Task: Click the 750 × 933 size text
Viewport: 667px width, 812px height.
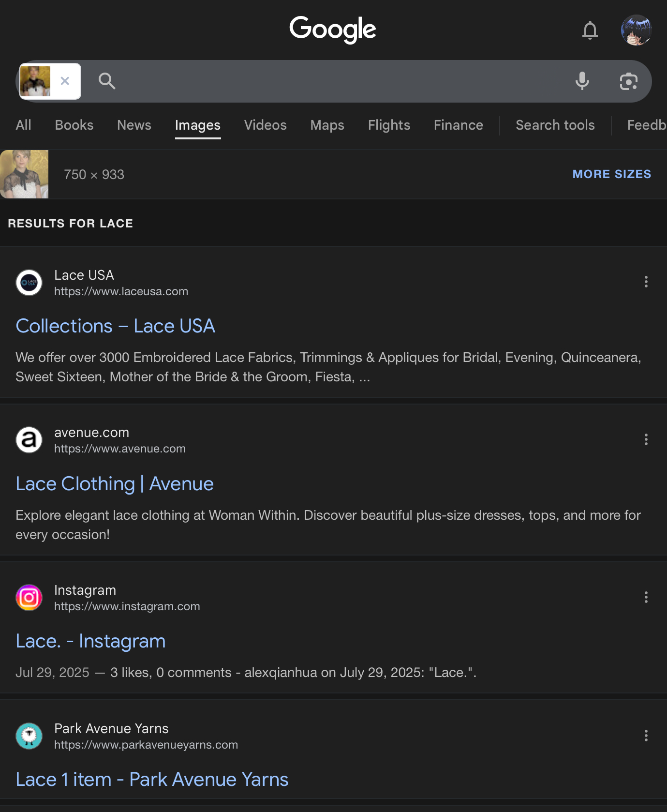Action: coord(94,175)
